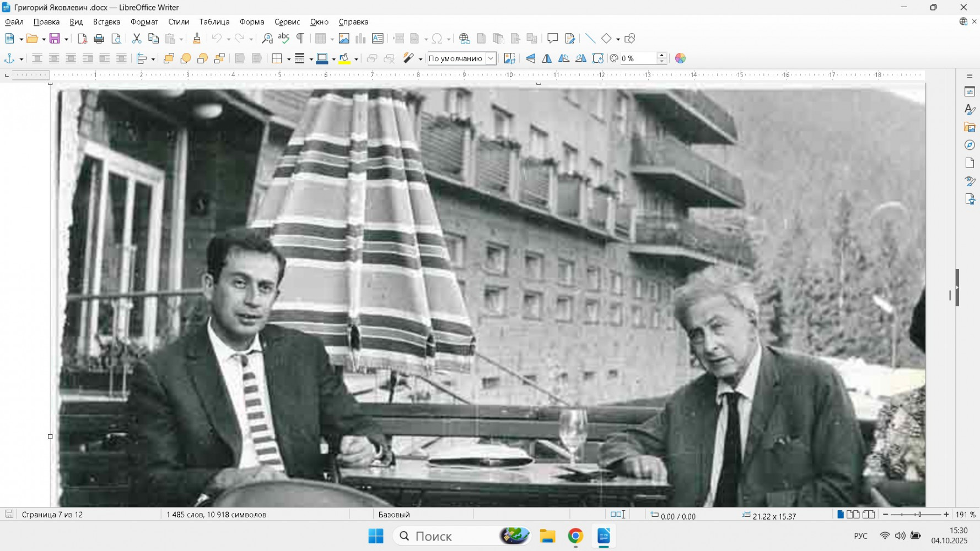
Task: Enable multiple-page view in status bar
Action: coord(853,515)
